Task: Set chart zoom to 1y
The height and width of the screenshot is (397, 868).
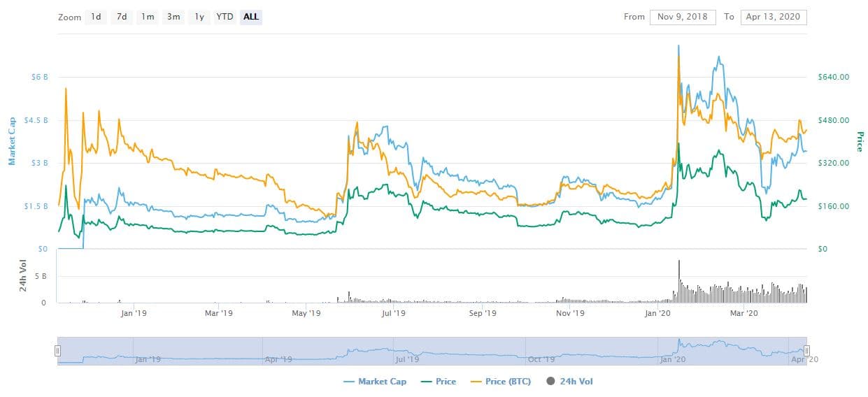Action: 199,17
